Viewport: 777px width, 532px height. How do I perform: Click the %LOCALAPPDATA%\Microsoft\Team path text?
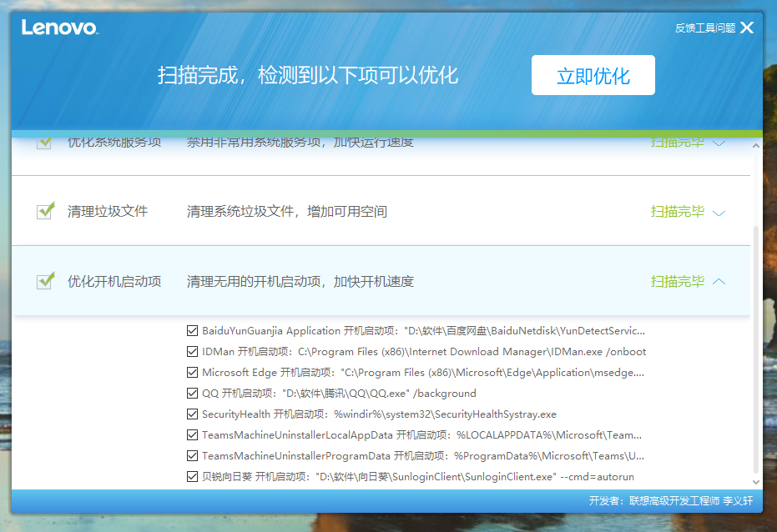549,434
